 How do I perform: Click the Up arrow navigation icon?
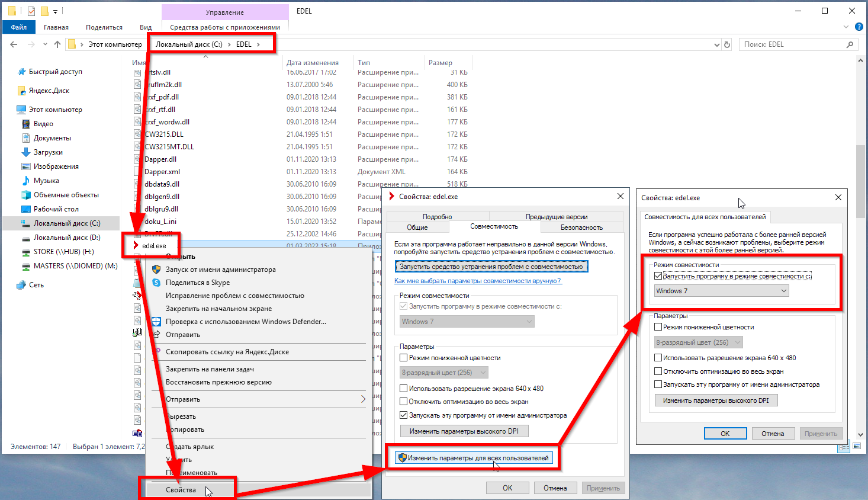57,44
